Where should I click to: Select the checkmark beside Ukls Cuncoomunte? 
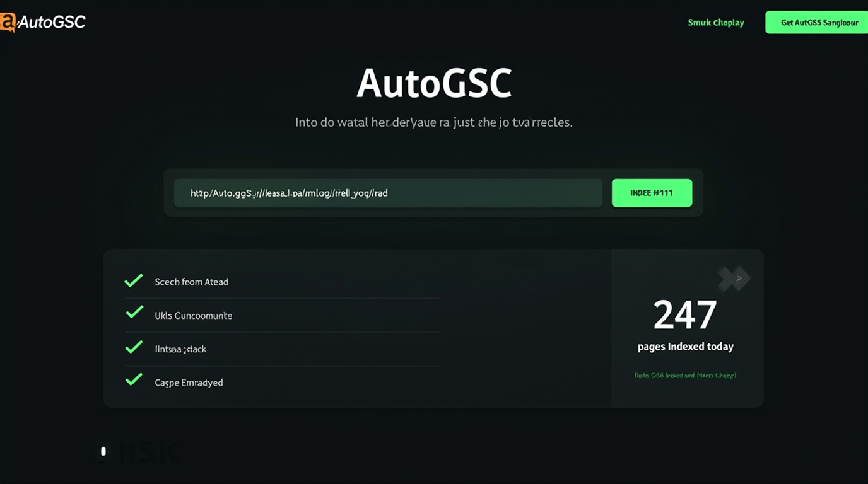134,311
